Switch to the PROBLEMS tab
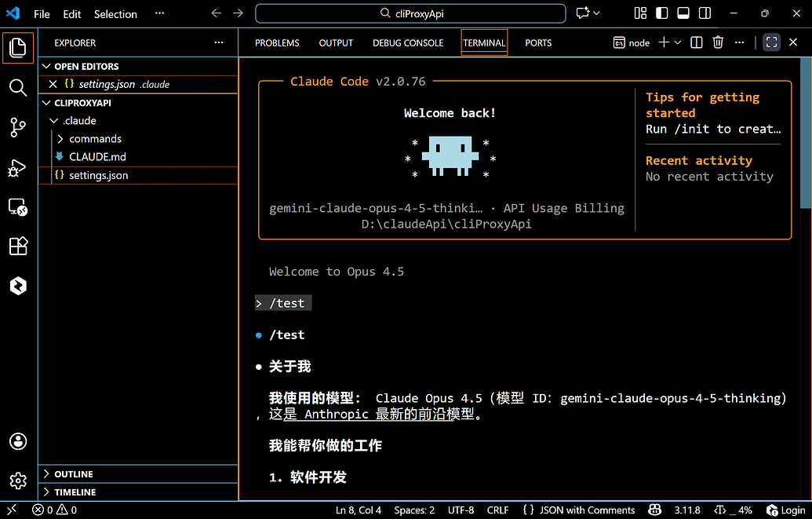812x519 pixels. point(277,43)
